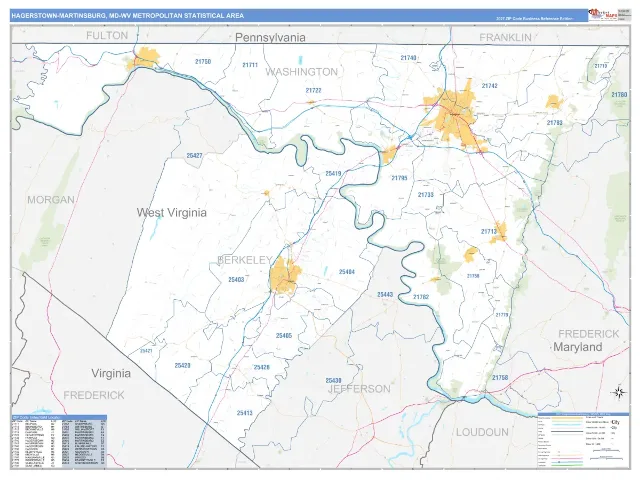640x480 pixels.
Task: Click ZIP code 25404
Action: (x=347, y=272)
